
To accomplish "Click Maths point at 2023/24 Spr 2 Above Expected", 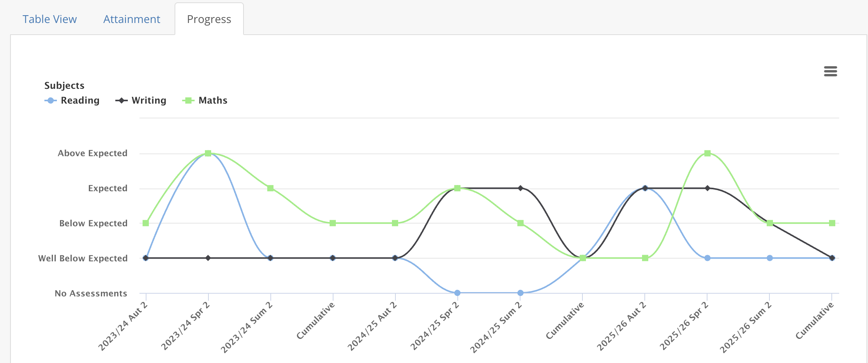I will tap(208, 153).
